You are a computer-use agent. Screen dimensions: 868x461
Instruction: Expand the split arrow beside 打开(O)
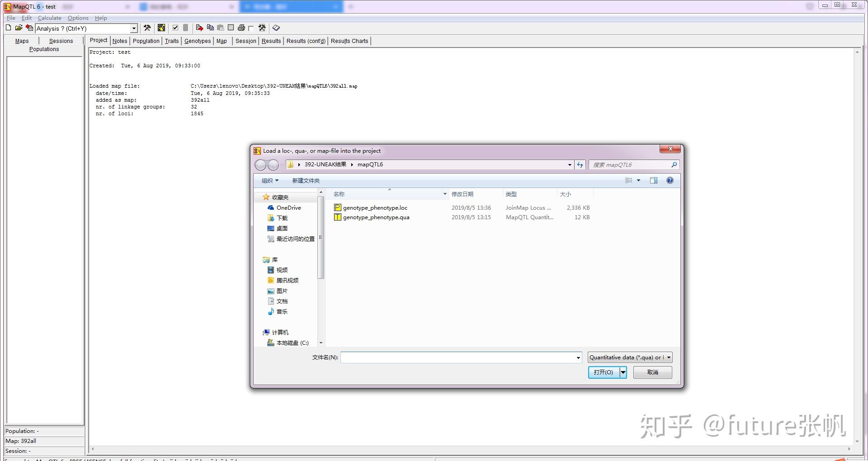[623, 372]
